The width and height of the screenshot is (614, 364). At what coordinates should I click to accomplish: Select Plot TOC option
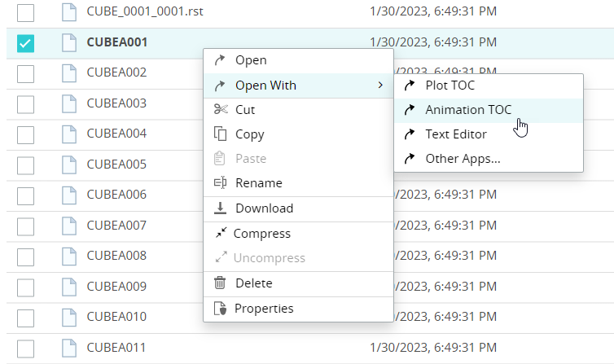pos(450,86)
